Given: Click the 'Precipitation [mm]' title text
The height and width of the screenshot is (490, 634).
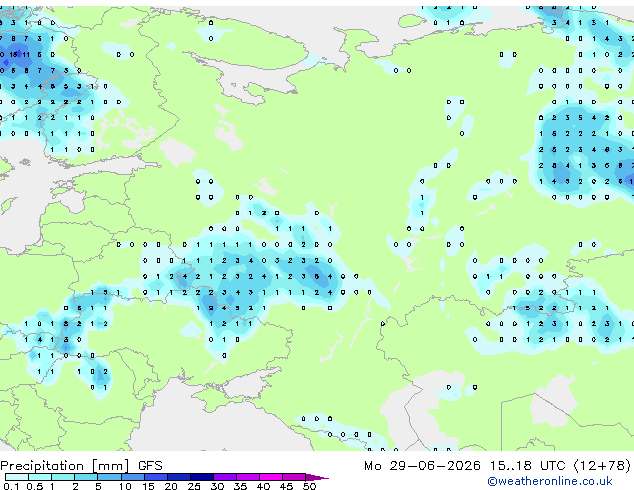Looking at the screenshot, I should coord(65,466).
